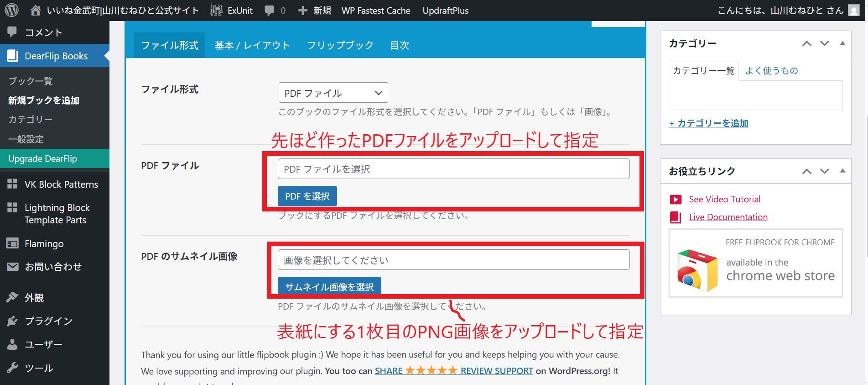Toggle the お役立ちリンク panel collapse triangle

click(842, 171)
